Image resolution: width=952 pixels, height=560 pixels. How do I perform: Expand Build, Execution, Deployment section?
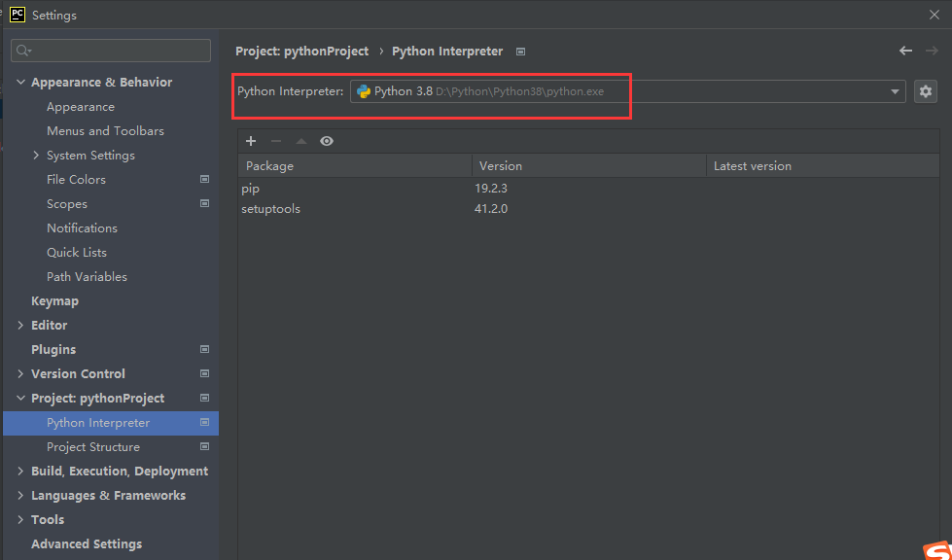(20, 471)
